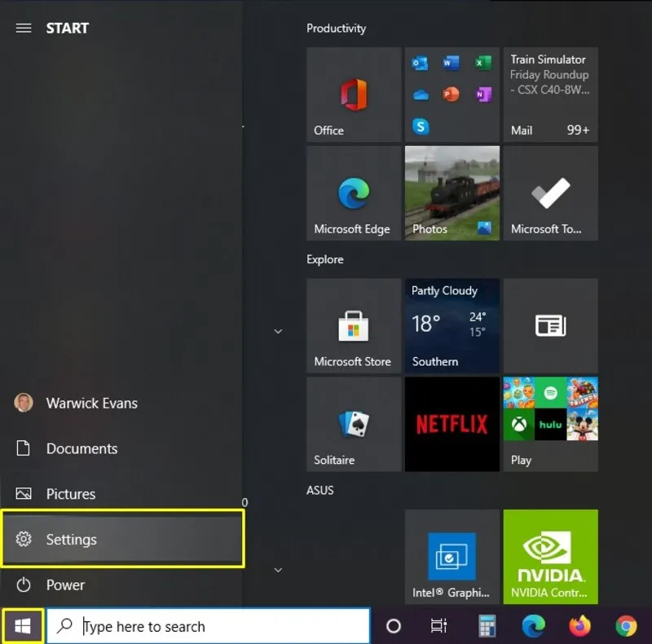Open NVIDIA Control Panel tile
Viewport: 652px width, 644px height.
click(x=551, y=557)
